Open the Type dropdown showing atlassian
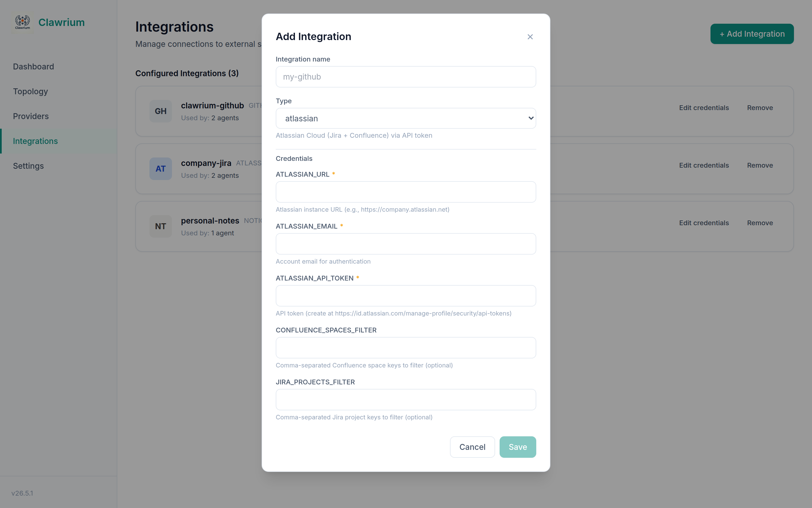Image resolution: width=812 pixels, height=508 pixels. tap(406, 118)
